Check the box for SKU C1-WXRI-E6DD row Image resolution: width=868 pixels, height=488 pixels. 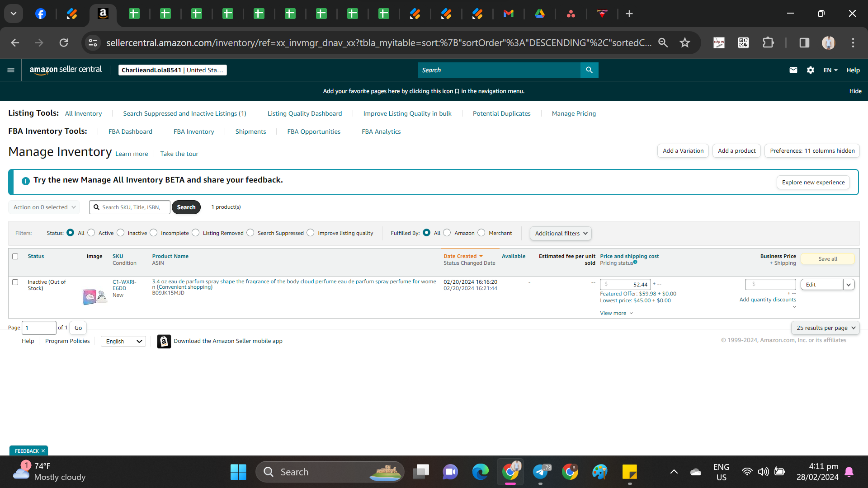[x=15, y=282]
